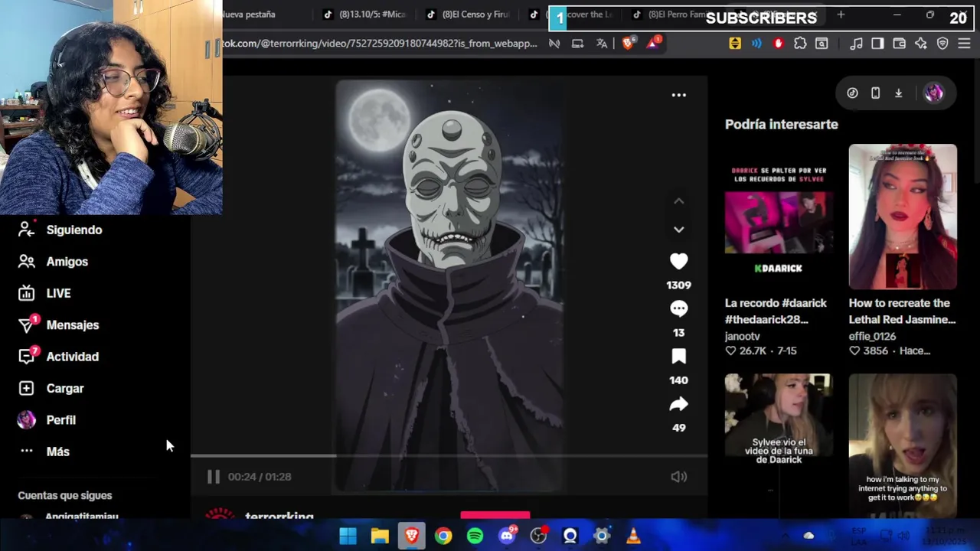Open 'How to recreate the Lethal Red Jasmine' title
Screen dimensions: 980x551
[902, 311]
